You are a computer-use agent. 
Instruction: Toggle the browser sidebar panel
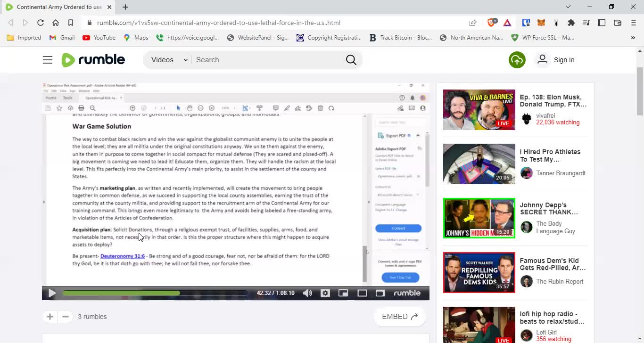[x=602, y=23]
